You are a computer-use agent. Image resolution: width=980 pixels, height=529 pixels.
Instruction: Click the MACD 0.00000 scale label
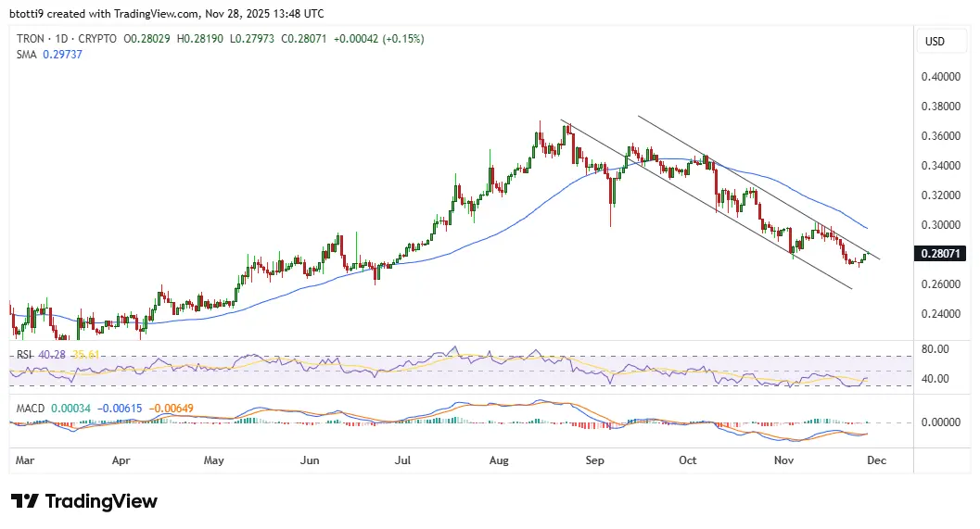938,422
